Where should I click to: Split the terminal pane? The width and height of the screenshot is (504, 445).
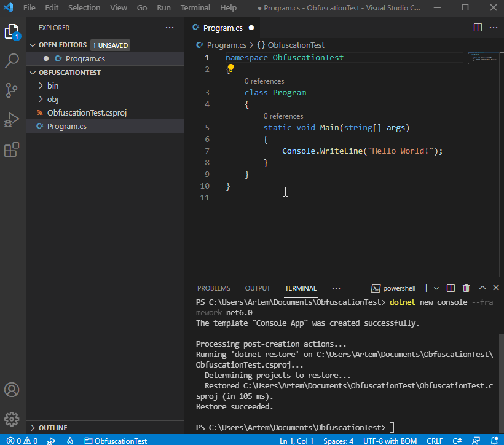coord(451,288)
